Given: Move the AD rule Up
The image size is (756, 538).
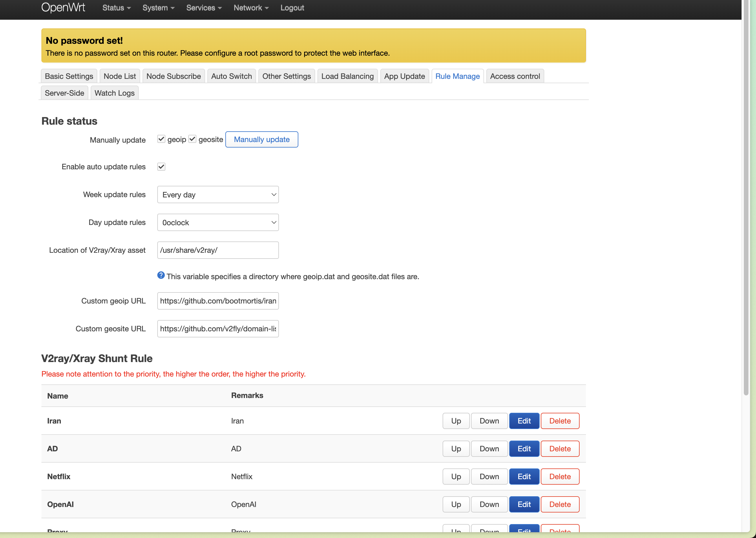Looking at the screenshot, I should (456, 448).
